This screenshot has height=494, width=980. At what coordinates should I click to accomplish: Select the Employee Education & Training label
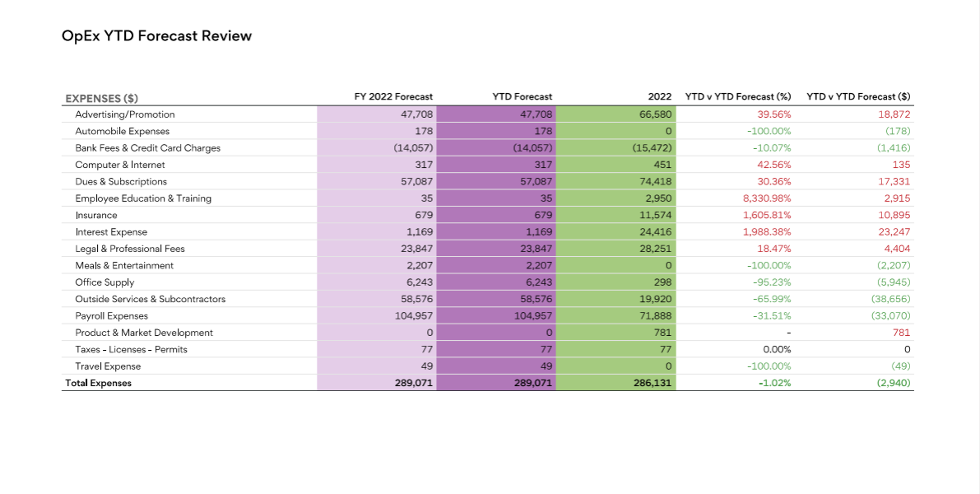coord(143,198)
